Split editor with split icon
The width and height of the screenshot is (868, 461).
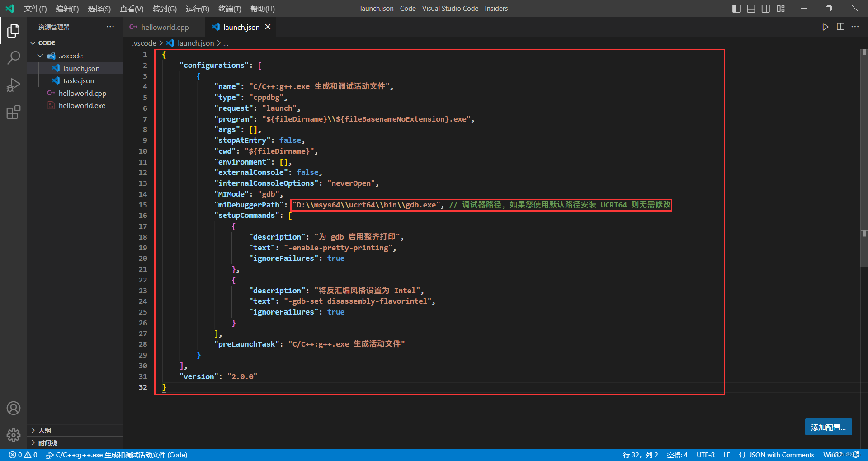[x=840, y=27]
